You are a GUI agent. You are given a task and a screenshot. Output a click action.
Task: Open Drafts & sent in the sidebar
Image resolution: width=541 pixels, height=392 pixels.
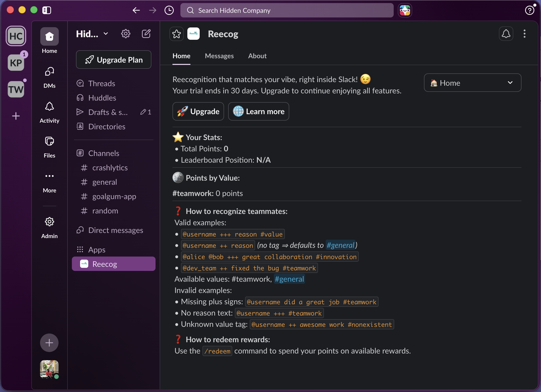click(114, 112)
